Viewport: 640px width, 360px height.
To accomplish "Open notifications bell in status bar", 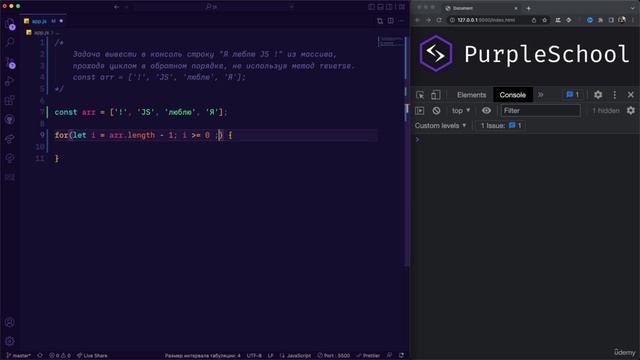I will (401, 356).
